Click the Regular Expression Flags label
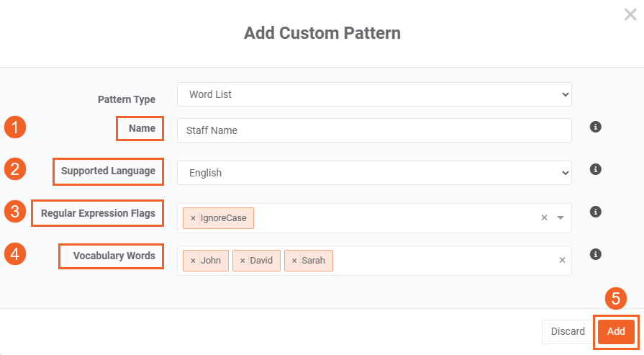 [98, 213]
